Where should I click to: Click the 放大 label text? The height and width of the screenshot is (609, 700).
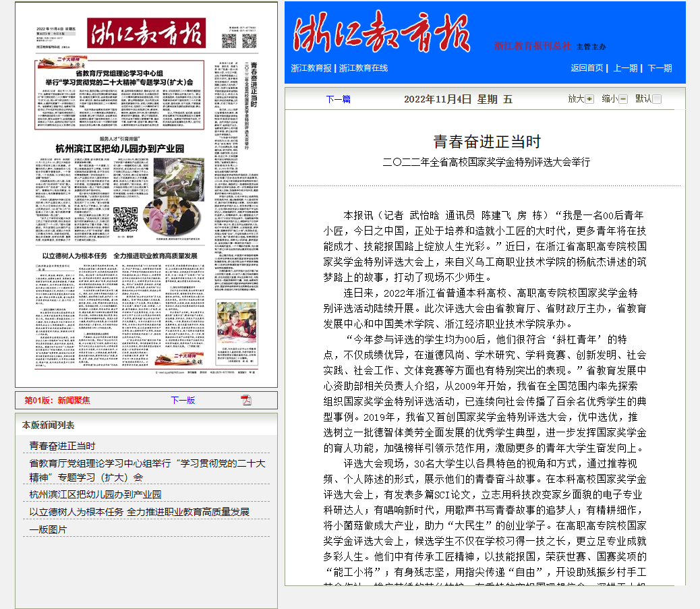576,98
